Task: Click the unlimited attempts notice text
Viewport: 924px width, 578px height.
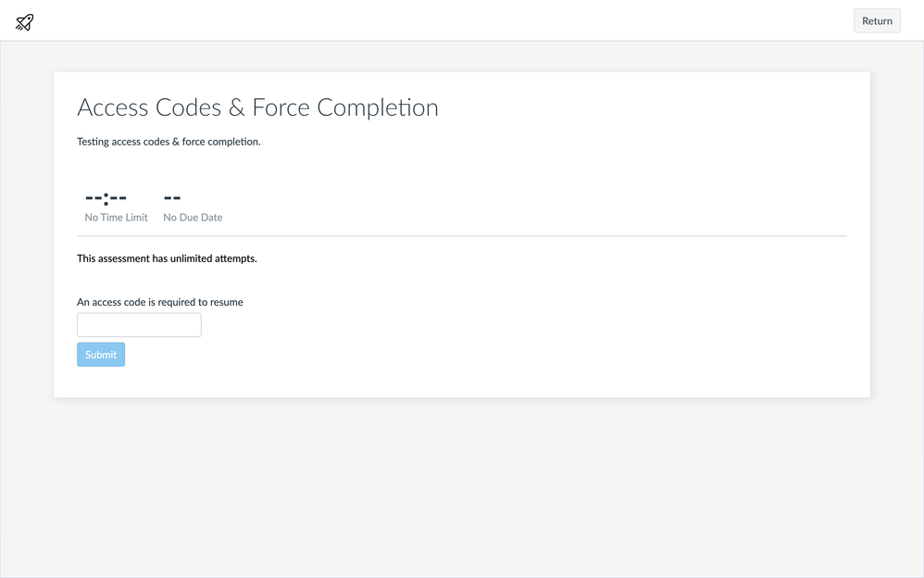Action: click(x=167, y=258)
